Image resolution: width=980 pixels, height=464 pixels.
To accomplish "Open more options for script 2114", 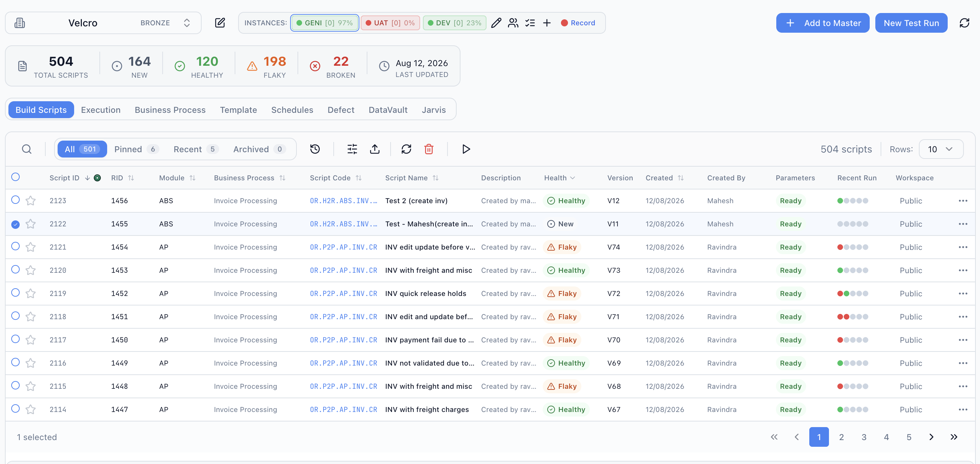I will [x=963, y=410].
